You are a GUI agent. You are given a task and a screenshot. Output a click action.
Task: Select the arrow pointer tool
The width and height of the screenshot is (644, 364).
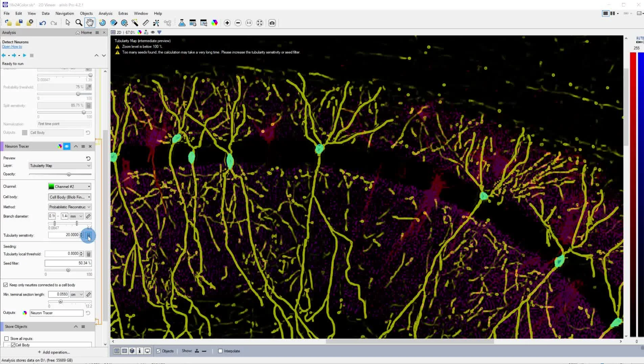68,23
